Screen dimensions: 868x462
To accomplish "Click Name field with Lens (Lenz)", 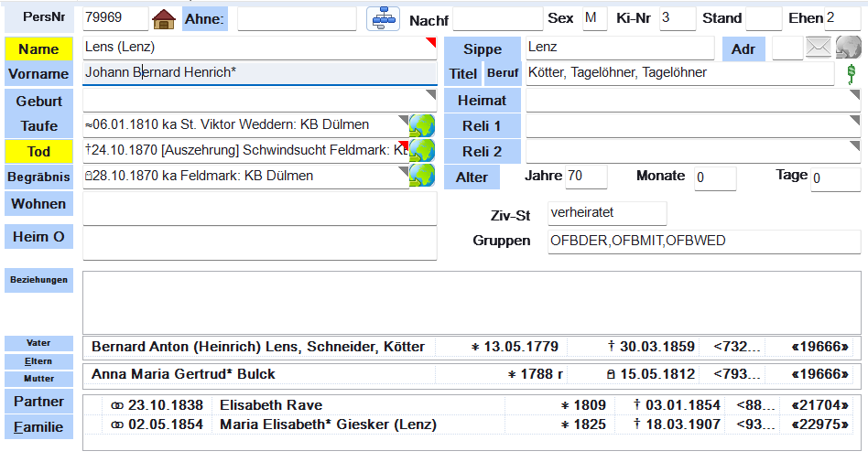I will [260, 48].
